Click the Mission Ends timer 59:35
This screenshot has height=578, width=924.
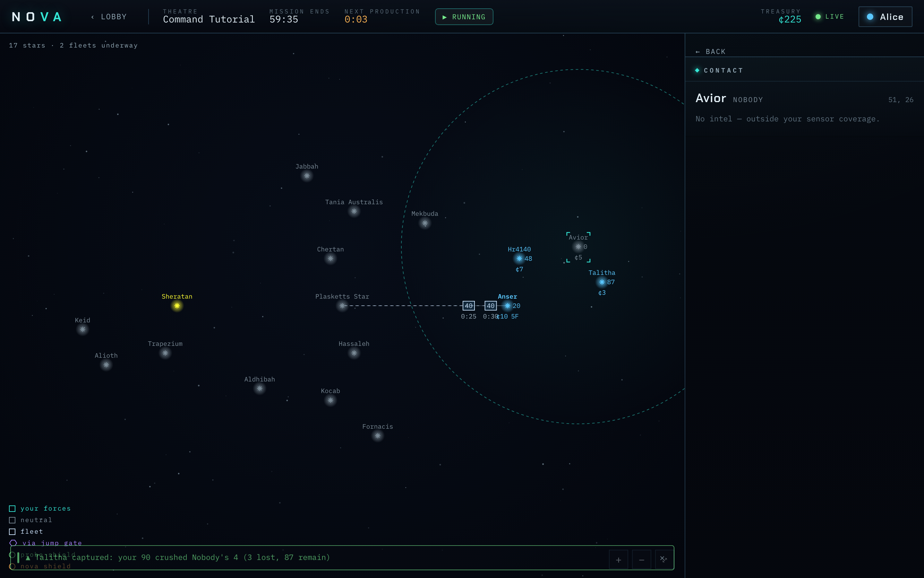coord(284,20)
